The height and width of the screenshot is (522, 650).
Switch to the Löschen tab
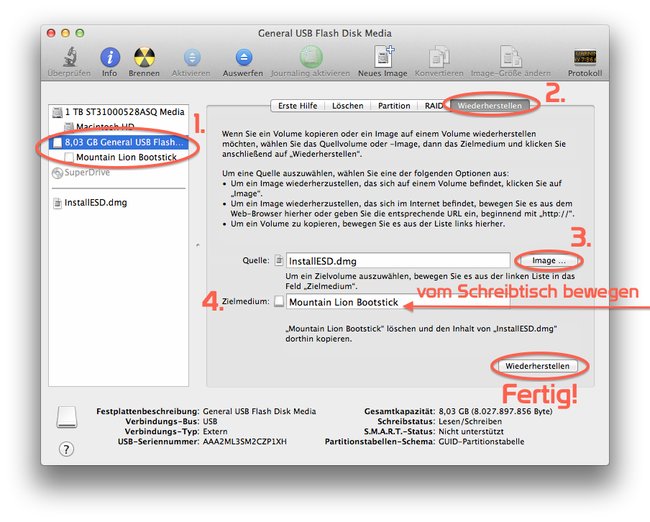[x=347, y=106]
